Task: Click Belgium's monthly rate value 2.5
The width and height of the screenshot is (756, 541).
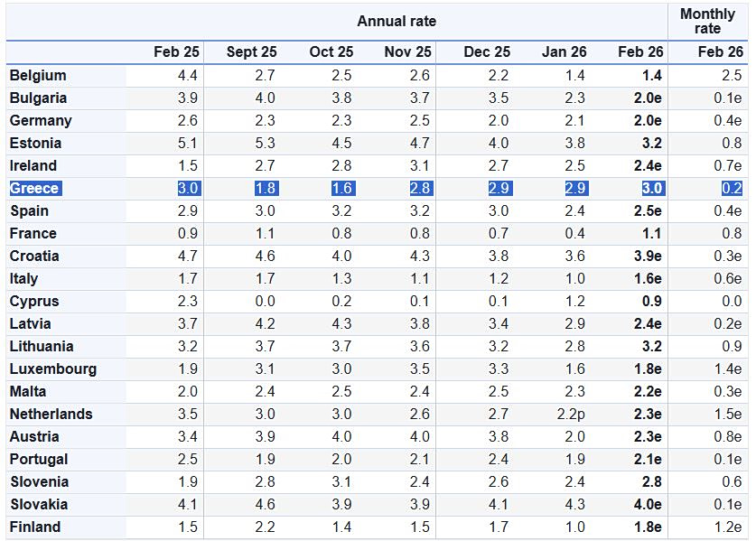Action: [732, 76]
